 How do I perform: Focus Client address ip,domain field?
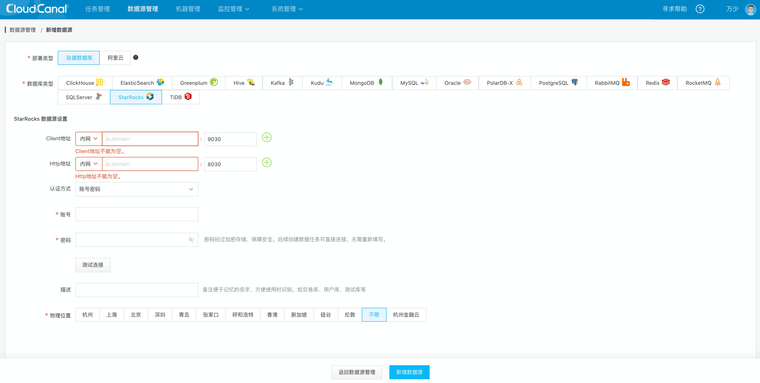point(150,139)
